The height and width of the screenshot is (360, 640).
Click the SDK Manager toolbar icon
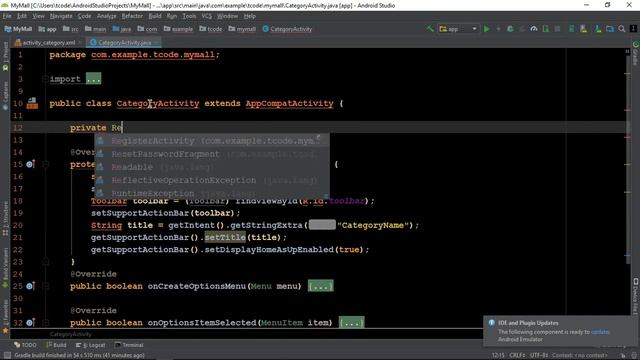(x=598, y=29)
